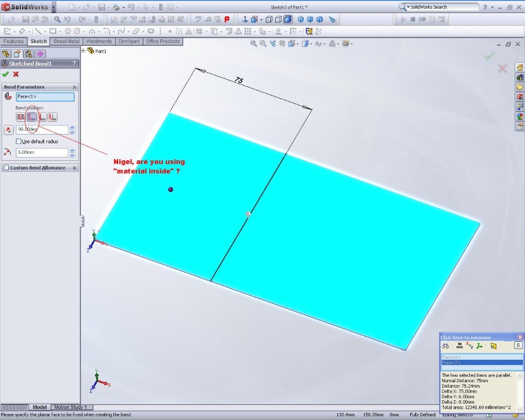Screen dimensions: 525x420
Task: Select Material Outside bend position
Action: point(42,117)
